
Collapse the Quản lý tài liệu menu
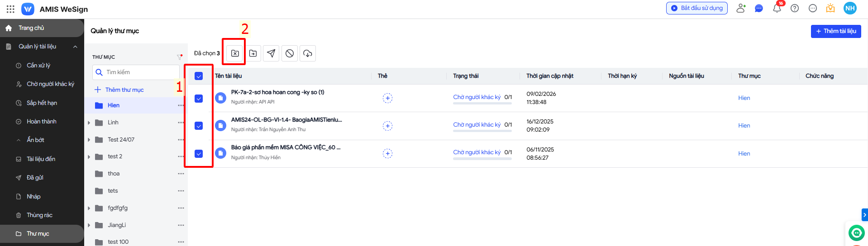75,47
